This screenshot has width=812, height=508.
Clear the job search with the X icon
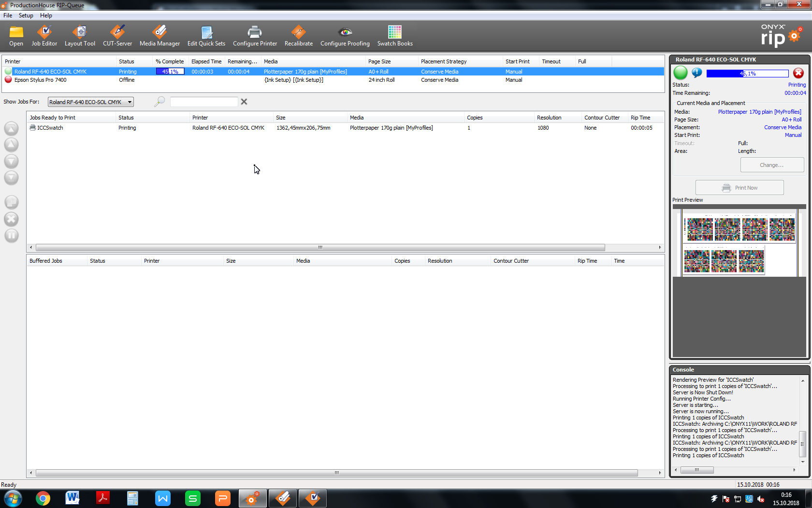244,102
